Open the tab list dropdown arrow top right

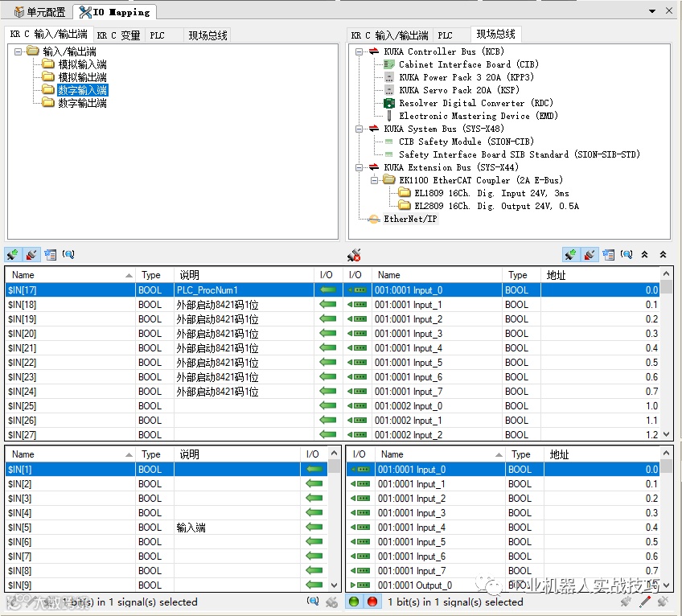coord(652,11)
